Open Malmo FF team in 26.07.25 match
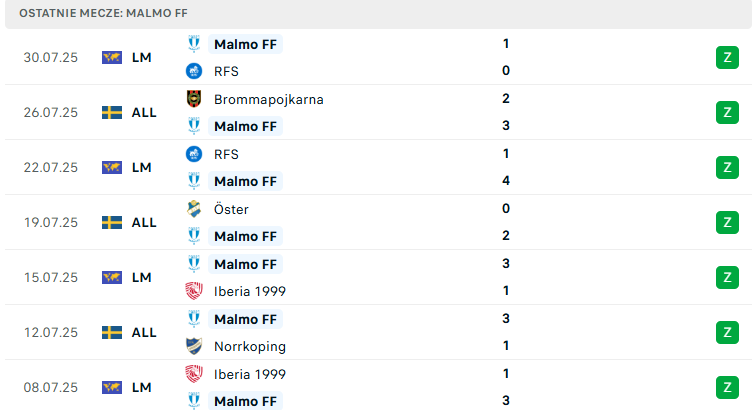 tap(245, 126)
